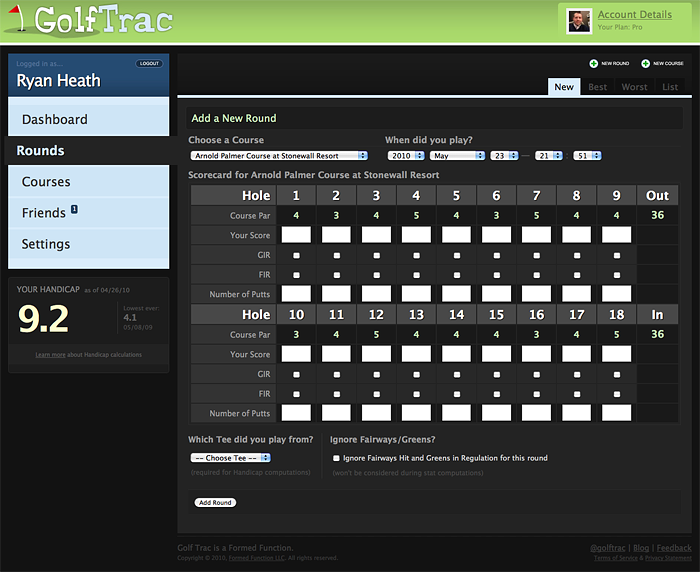Open Privacy Statement link
The image size is (700, 572).
(668, 558)
